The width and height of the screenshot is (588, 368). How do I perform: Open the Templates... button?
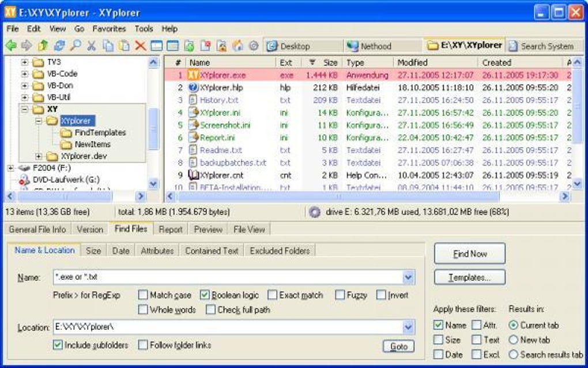[469, 277]
